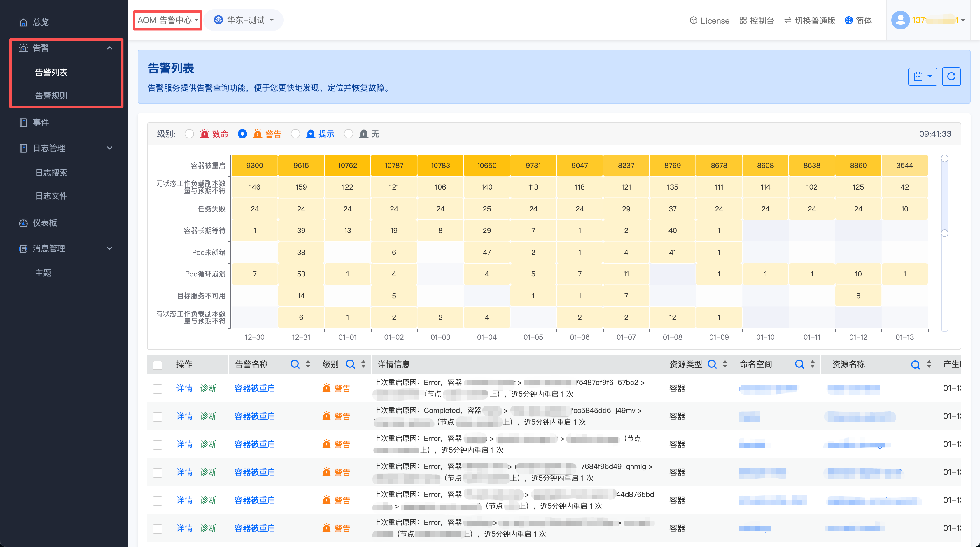The width and height of the screenshot is (980, 547).
Task: Sort table by 级别 column arrows
Action: (363, 364)
